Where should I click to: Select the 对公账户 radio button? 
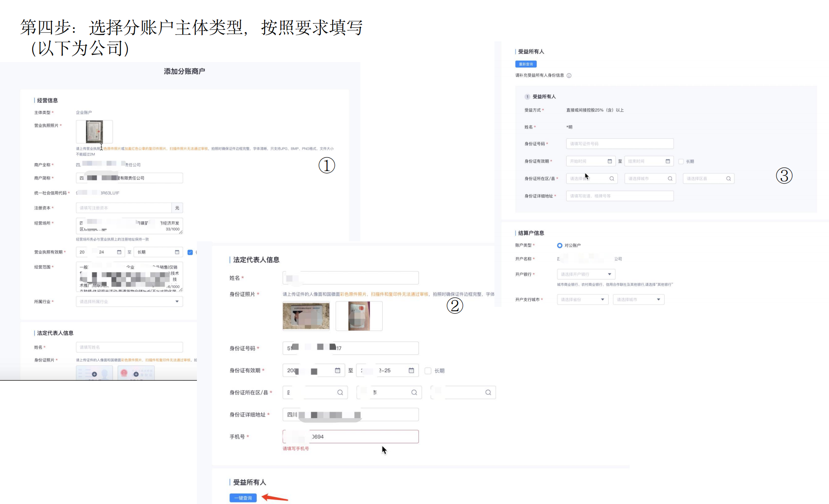(x=560, y=246)
